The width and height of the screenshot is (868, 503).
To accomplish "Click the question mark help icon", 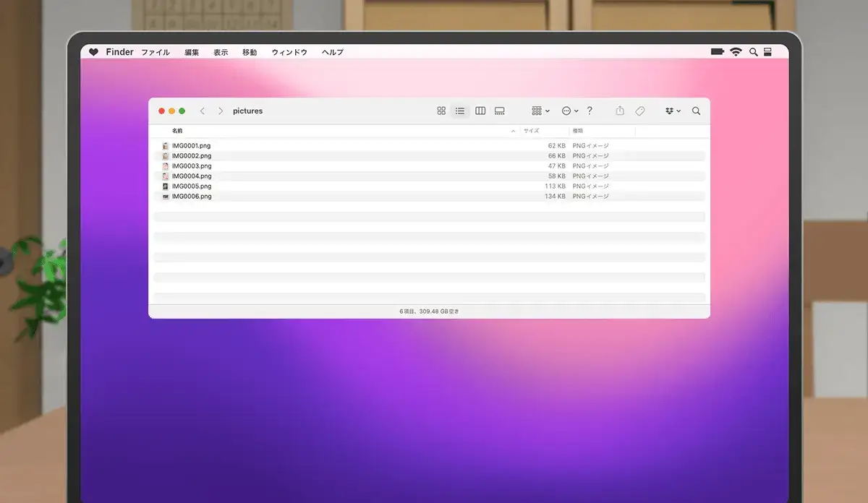I will click(590, 111).
